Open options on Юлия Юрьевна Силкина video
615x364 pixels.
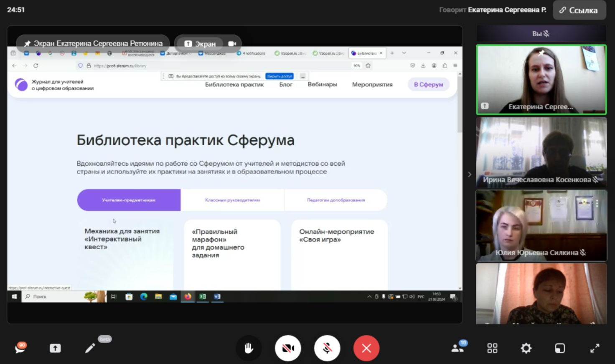pos(597,203)
